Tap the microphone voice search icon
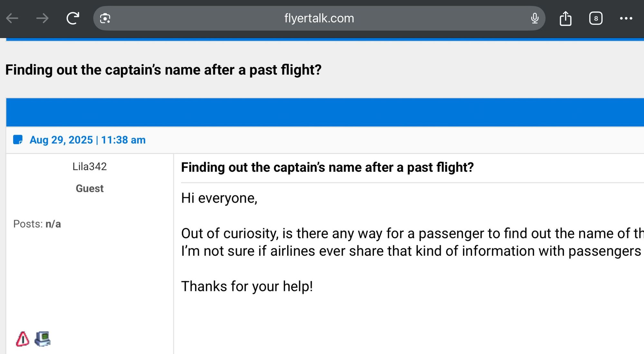Screen dimensions: 644x354 point(535,18)
